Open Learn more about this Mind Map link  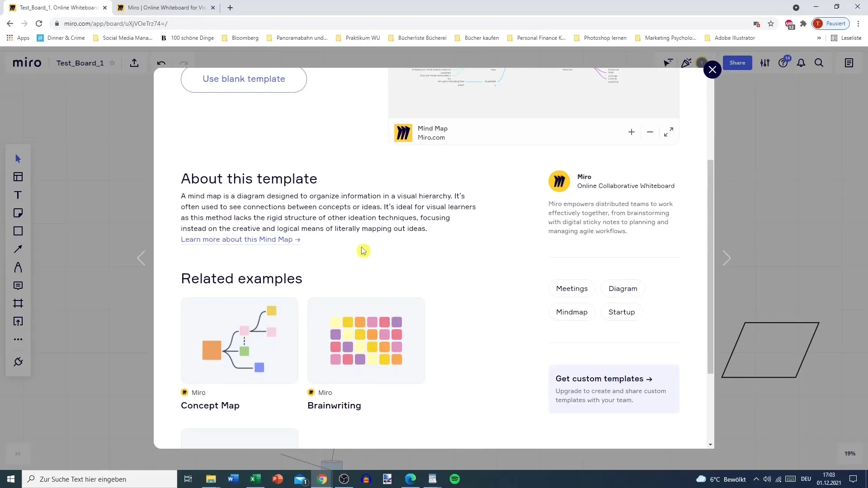point(241,239)
